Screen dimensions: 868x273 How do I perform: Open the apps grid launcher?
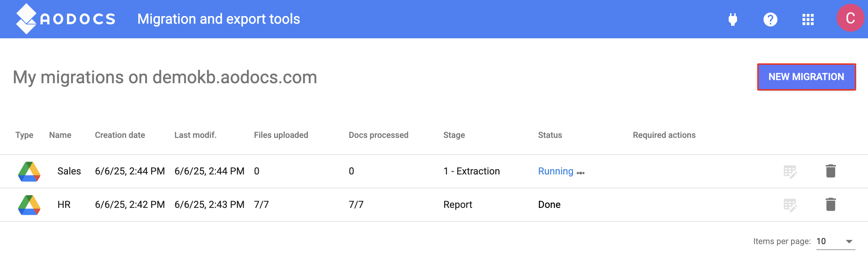point(808,19)
